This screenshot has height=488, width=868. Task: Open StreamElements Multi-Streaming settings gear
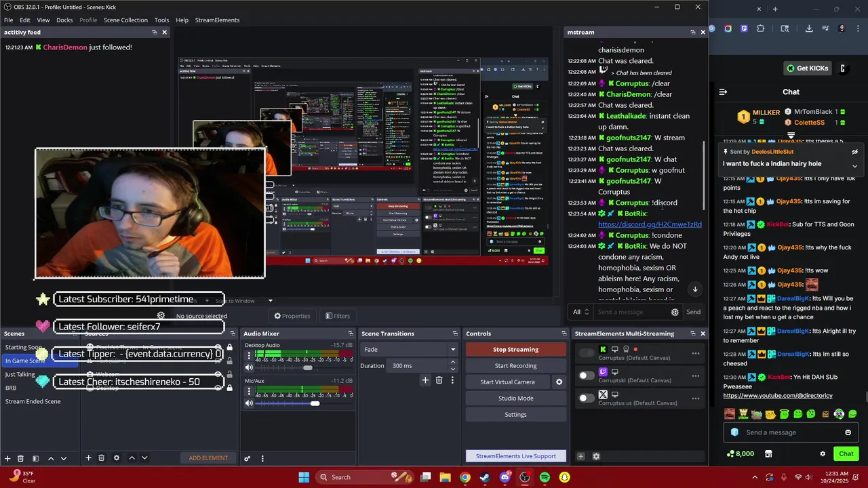tap(596, 456)
